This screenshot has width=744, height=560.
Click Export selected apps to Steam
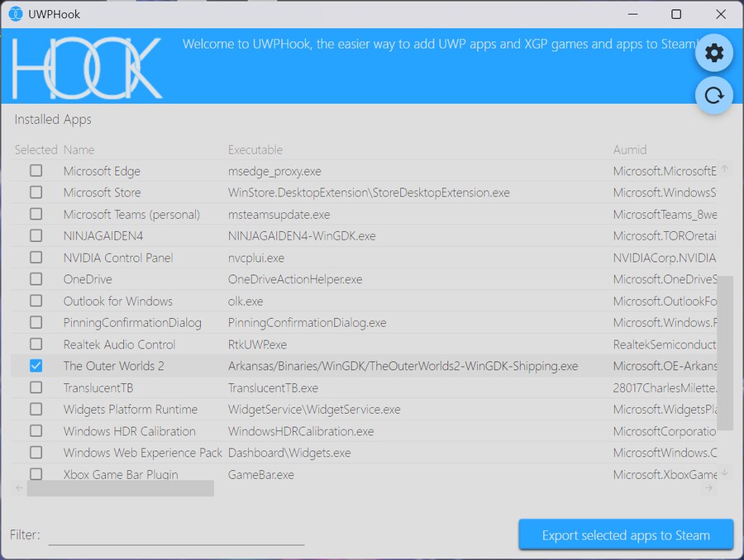626,535
